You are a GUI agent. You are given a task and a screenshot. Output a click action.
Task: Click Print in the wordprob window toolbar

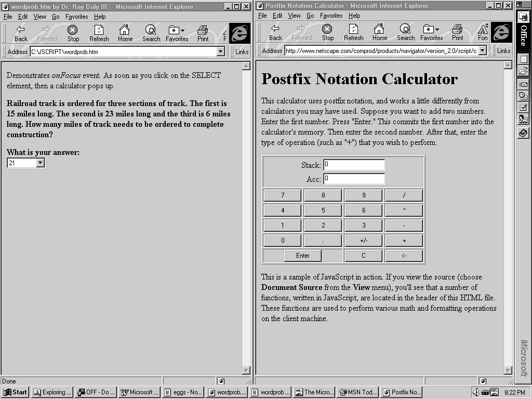[x=203, y=34]
